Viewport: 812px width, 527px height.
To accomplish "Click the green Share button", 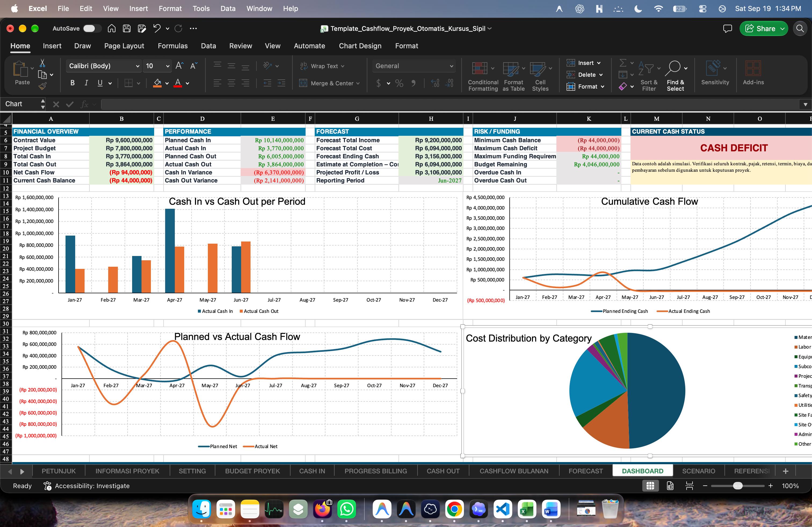I will (764, 29).
